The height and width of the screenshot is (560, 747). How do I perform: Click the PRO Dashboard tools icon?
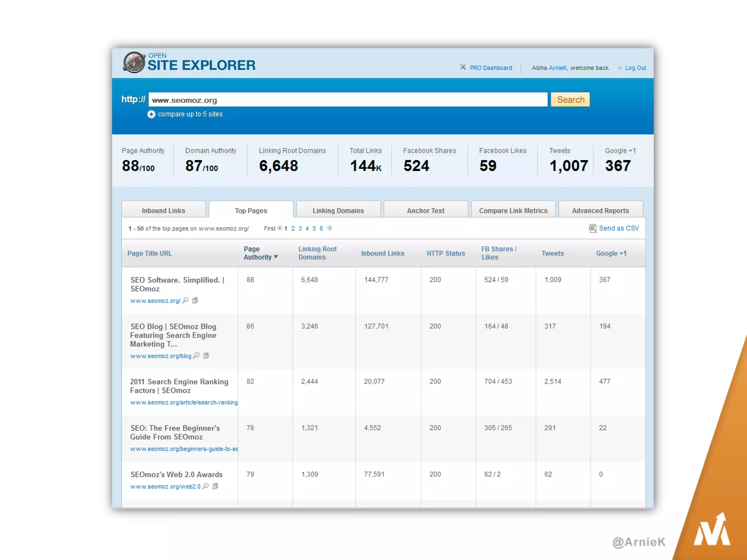coord(462,67)
